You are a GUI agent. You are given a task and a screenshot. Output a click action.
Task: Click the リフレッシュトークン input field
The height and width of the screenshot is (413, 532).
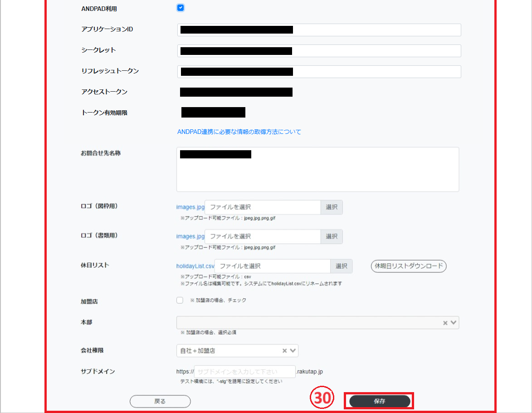(319, 72)
